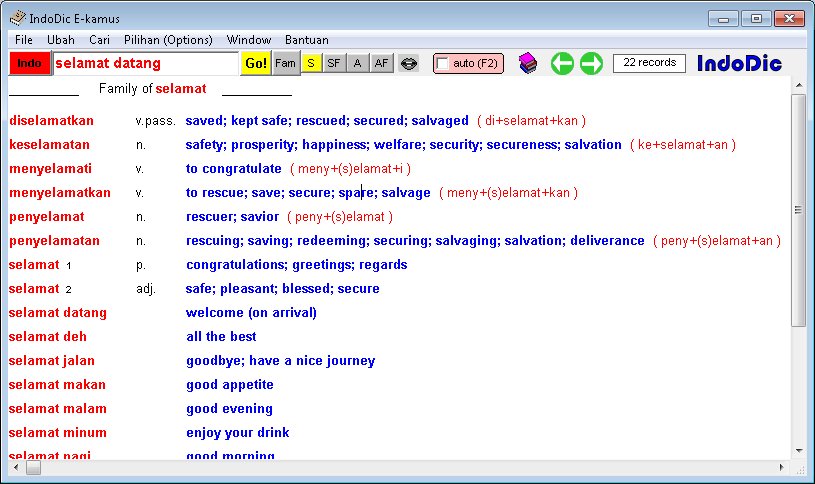The width and height of the screenshot is (815, 484).
Task: Click the translation 'congratulations; greetings; regards'
Action: tap(297, 265)
